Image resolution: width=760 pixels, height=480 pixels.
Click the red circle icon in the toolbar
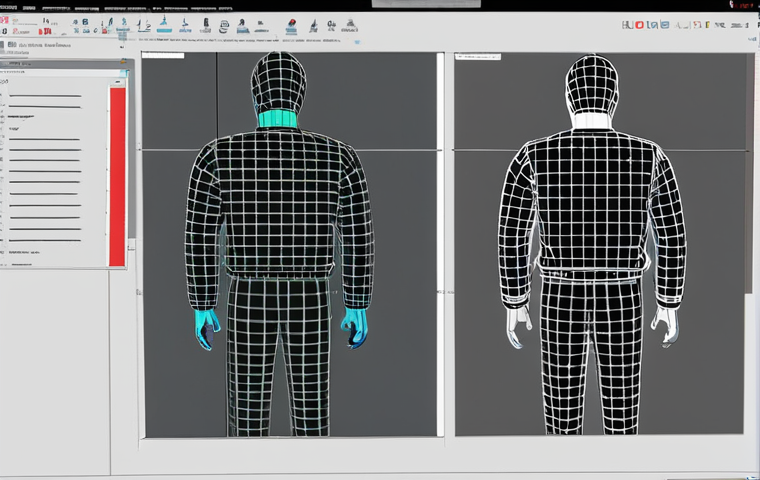[639, 25]
